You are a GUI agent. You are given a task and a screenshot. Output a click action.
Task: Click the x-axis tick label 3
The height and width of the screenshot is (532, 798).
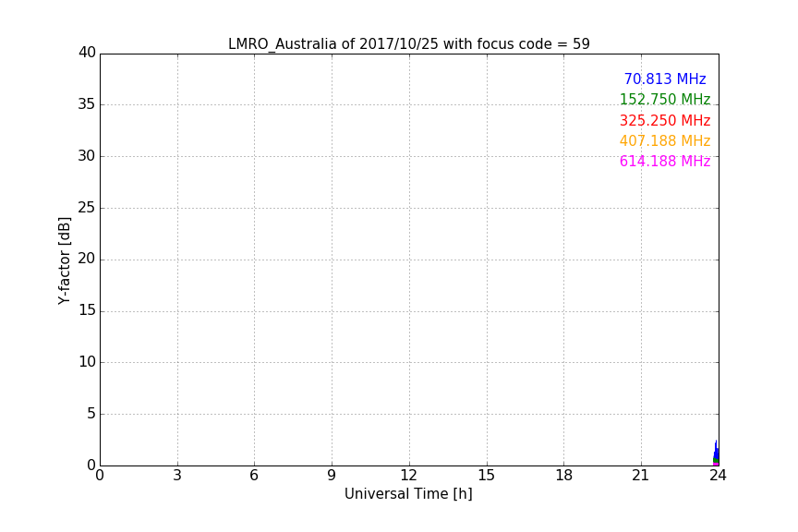coord(177,476)
